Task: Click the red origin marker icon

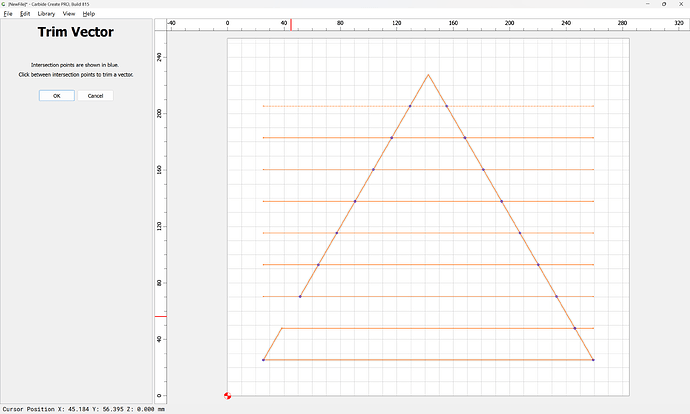Action: point(228,396)
